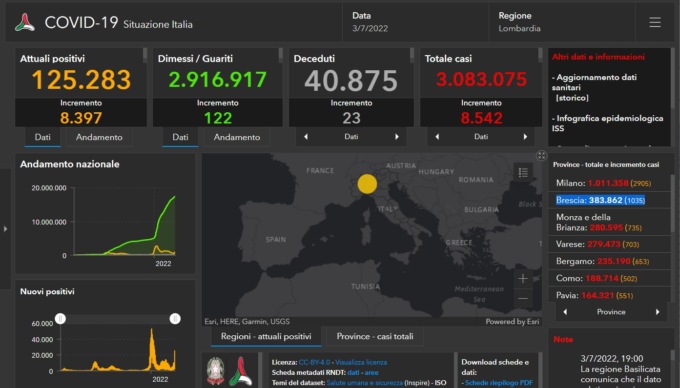Go to next Deceduti panel view

tap(396, 137)
